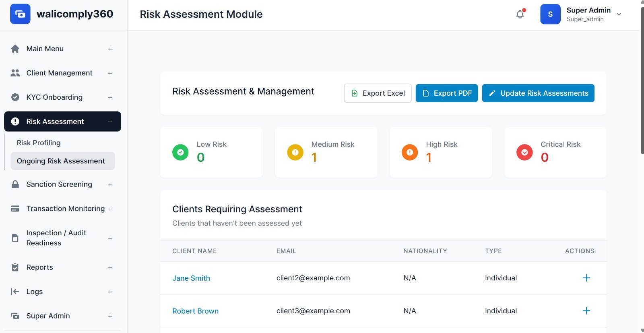Click the green Low Risk status icon
The image size is (644, 333).
click(x=180, y=152)
